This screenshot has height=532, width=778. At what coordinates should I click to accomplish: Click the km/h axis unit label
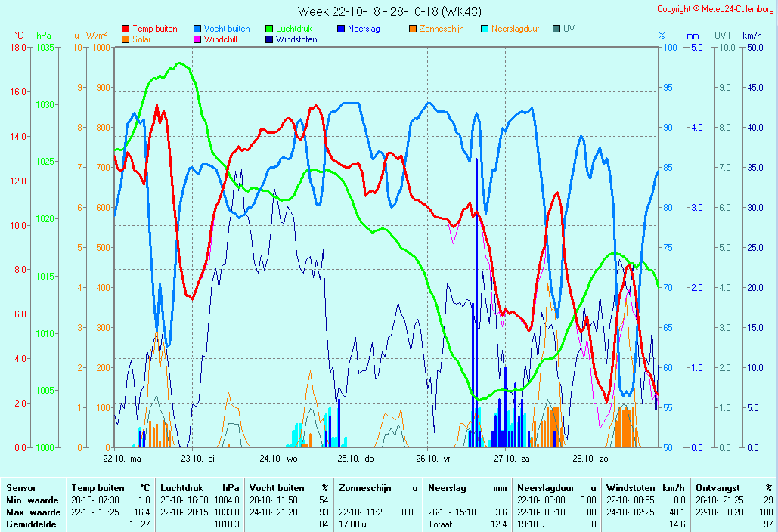pos(752,36)
